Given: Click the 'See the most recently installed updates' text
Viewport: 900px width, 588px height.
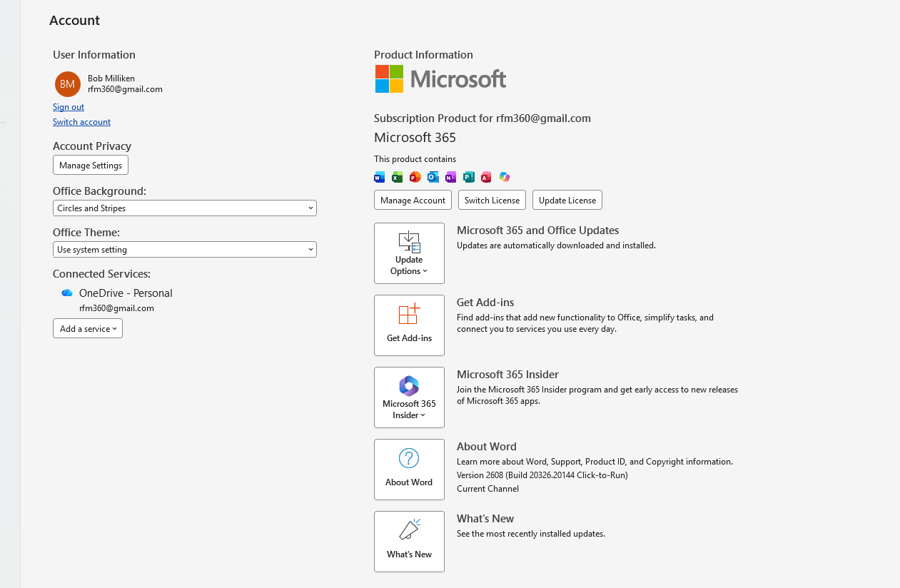Looking at the screenshot, I should tap(531, 534).
